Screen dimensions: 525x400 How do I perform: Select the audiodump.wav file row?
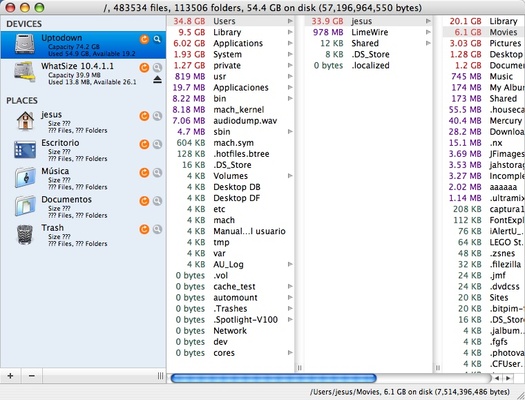(x=230, y=121)
